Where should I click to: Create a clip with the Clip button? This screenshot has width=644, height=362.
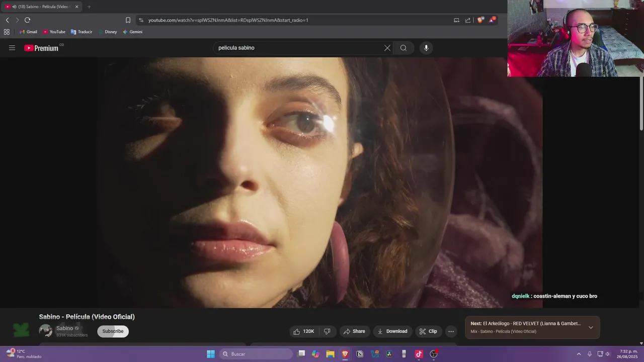coord(428,331)
